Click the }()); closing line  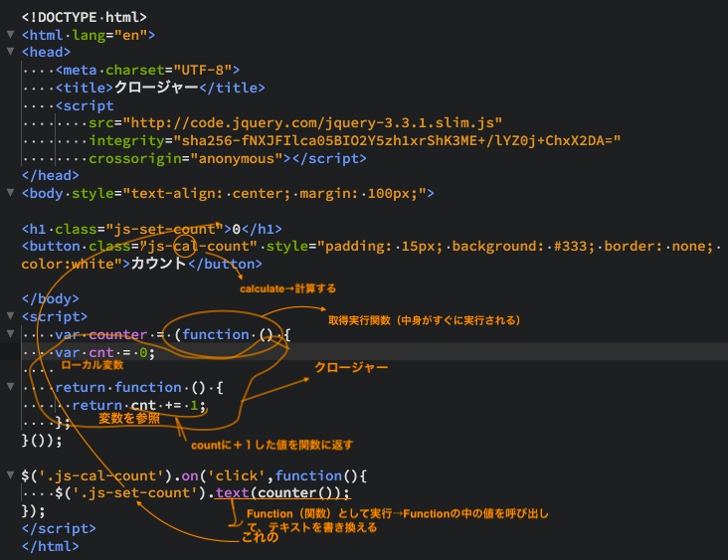42,441
